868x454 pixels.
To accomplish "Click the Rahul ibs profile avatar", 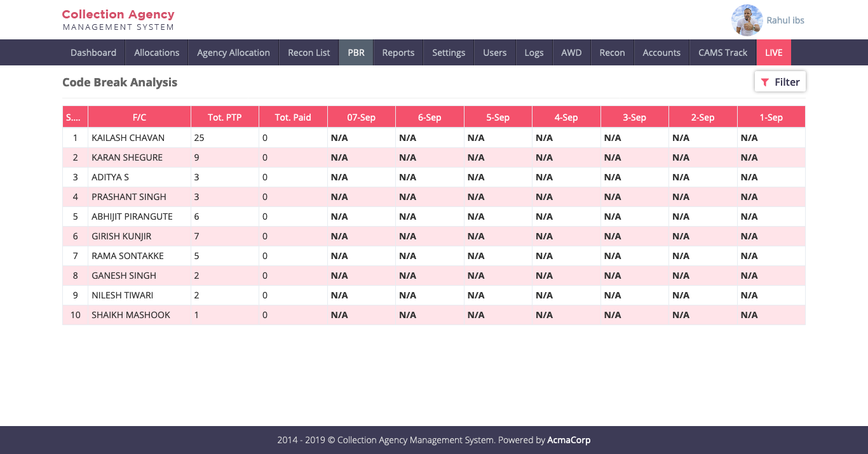I will click(747, 20).
